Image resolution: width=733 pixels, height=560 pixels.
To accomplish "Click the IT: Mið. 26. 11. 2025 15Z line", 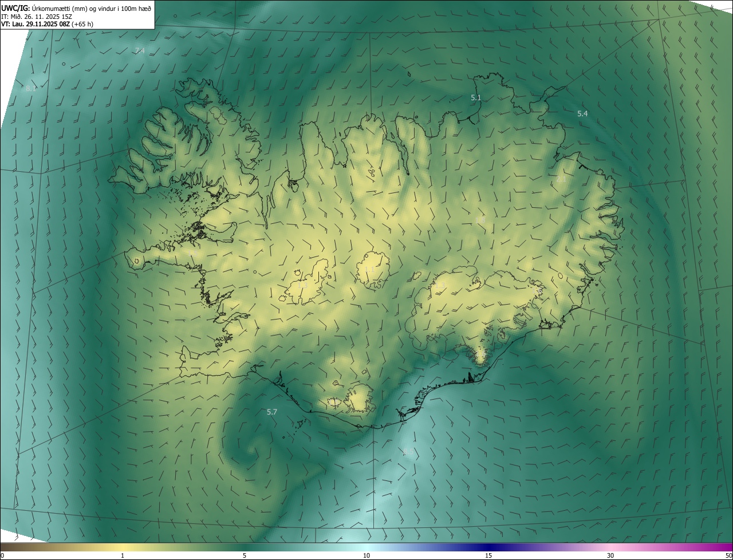I will [x=36, y=17].
